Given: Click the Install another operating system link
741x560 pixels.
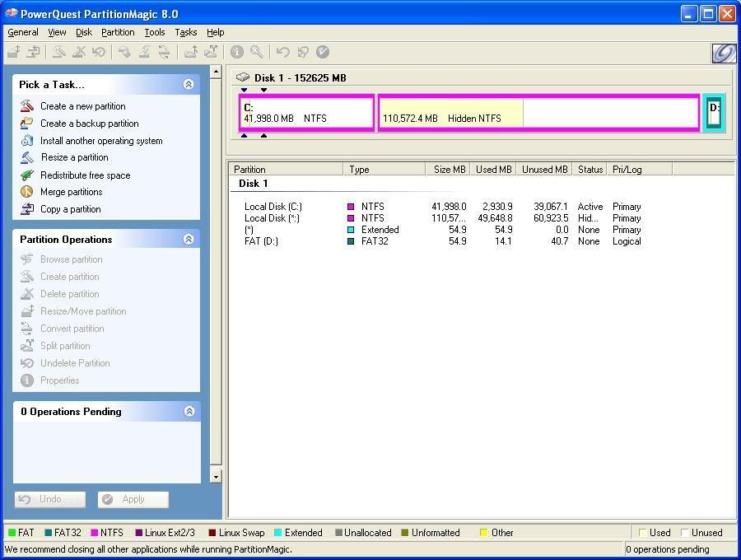Looking at the screenshot, I should [x=101, y=140].
